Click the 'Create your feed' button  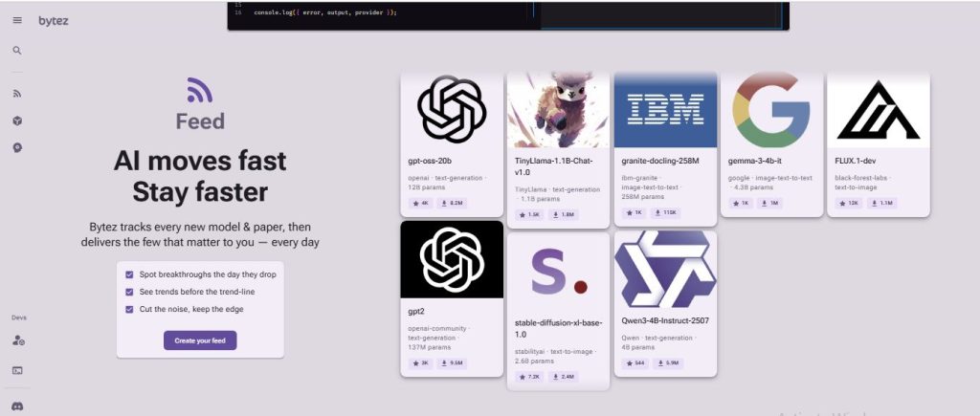(x=200, y=340)
